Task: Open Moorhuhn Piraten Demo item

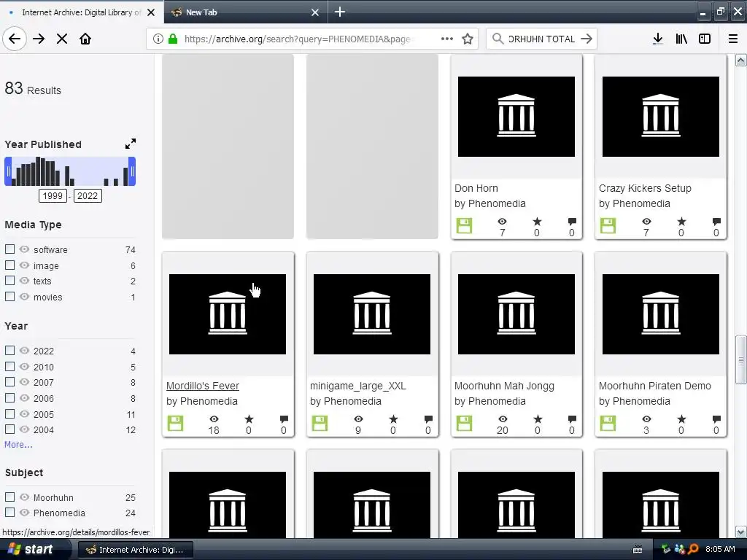Action: point(654,386)
